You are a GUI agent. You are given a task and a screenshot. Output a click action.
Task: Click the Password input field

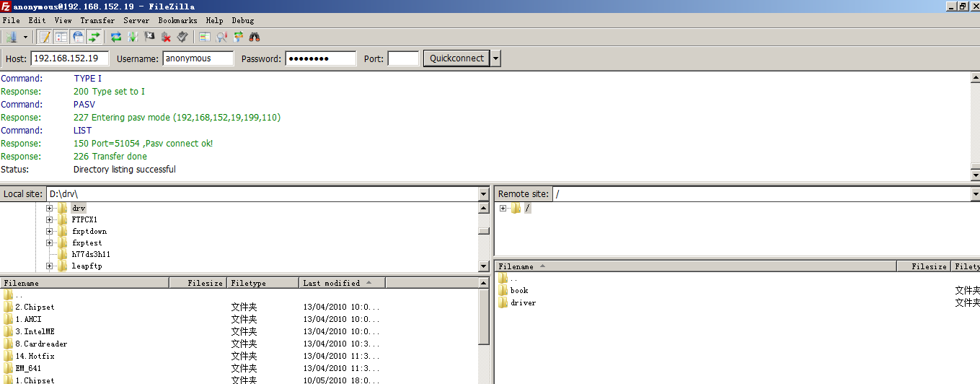(x=321, y=58)
